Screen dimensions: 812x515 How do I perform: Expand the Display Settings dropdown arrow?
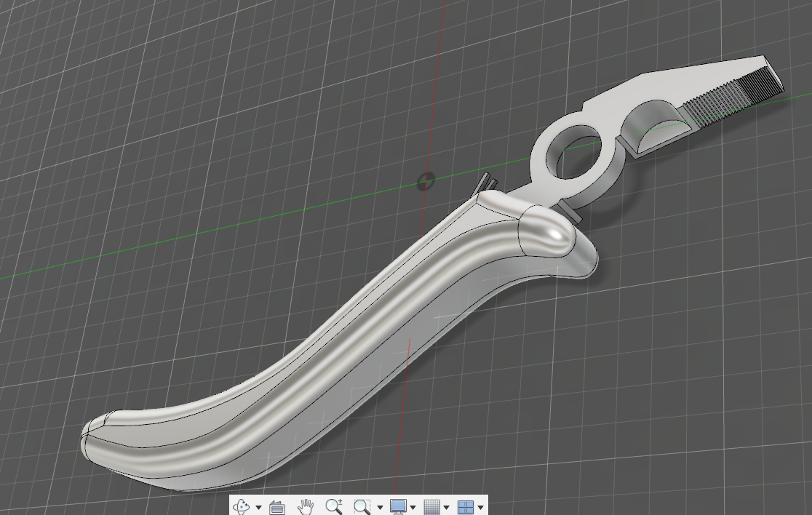pyautogui.click(x=413, y=507)
